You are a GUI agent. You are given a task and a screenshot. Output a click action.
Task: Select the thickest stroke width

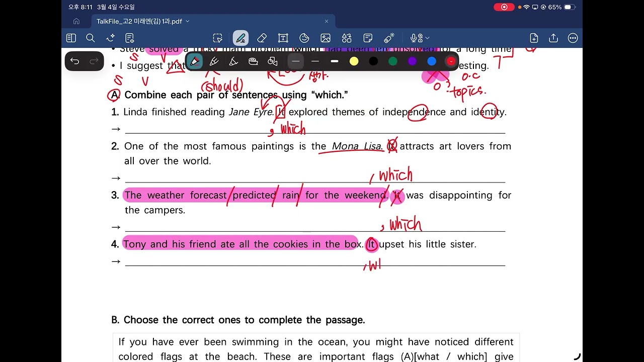point(335,61)
